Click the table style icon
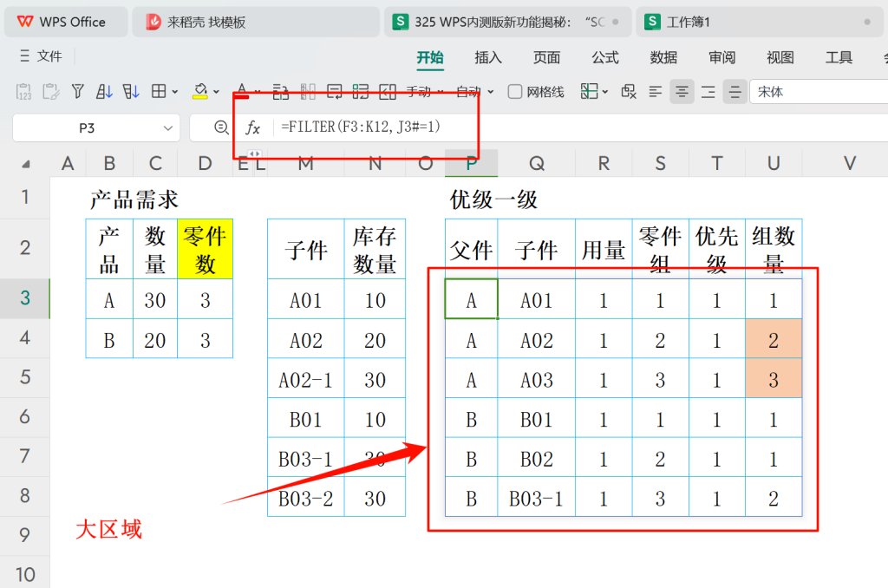888x588 pixels. (x=589, y=91)
